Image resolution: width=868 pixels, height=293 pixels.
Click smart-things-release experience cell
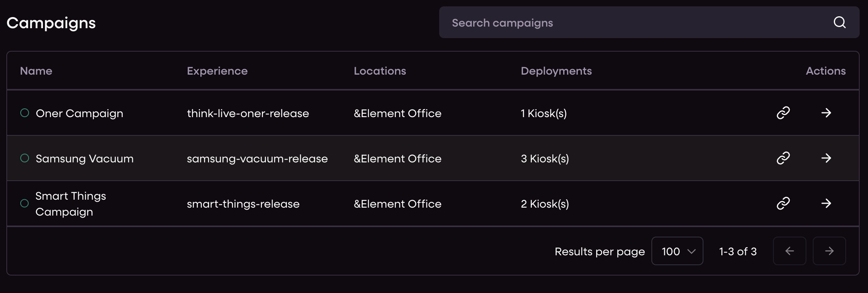243,204
